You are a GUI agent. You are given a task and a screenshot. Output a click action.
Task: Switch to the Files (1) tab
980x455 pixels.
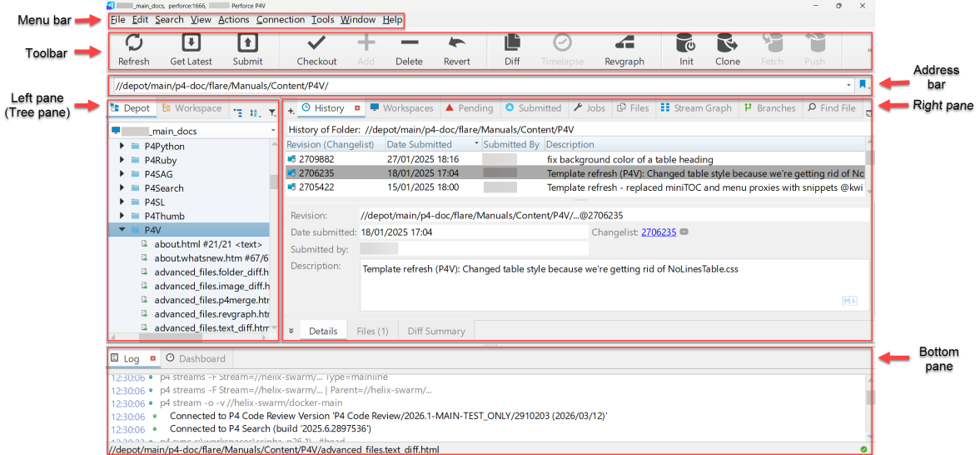tap(372, 331)
